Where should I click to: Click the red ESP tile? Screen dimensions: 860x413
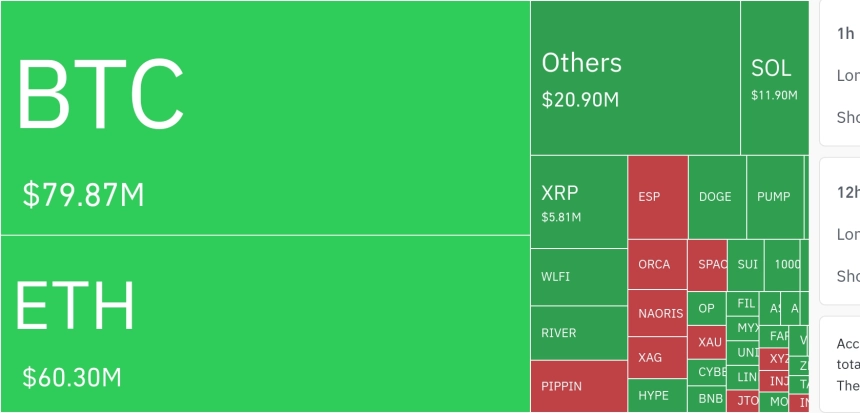(658, 197)
